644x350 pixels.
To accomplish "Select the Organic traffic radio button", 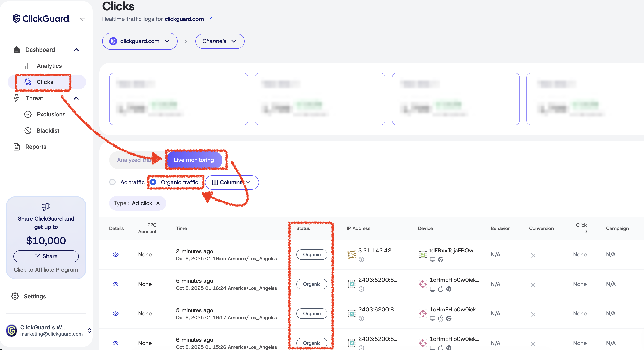I will coord(153,182).
